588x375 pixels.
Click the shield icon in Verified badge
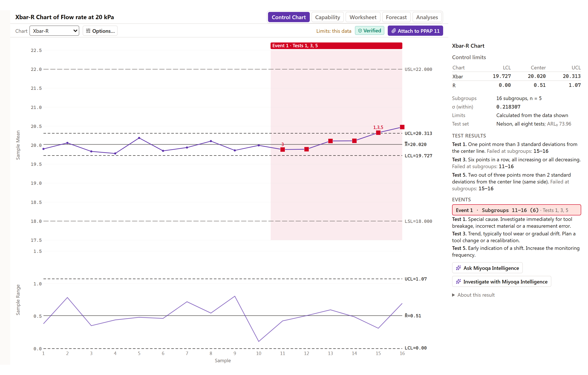coord(360,31)
